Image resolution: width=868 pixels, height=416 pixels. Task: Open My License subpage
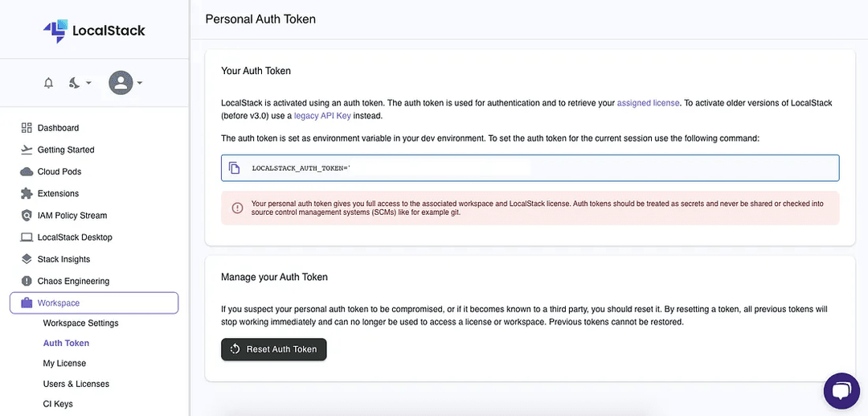[64, 364]
